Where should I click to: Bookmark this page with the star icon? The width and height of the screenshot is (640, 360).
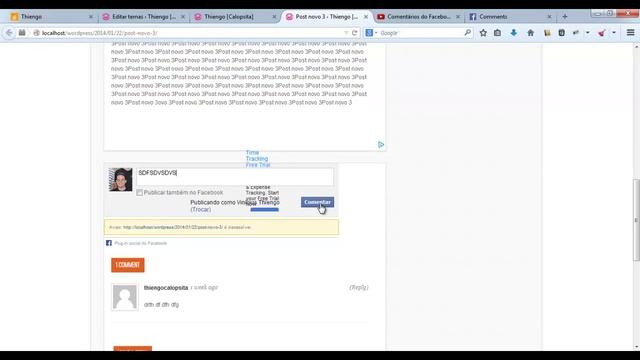pos(483,33)
